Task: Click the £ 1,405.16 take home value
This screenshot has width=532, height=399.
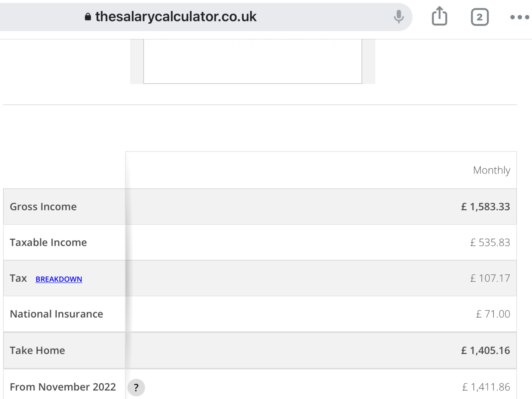Action: point(486,350)
